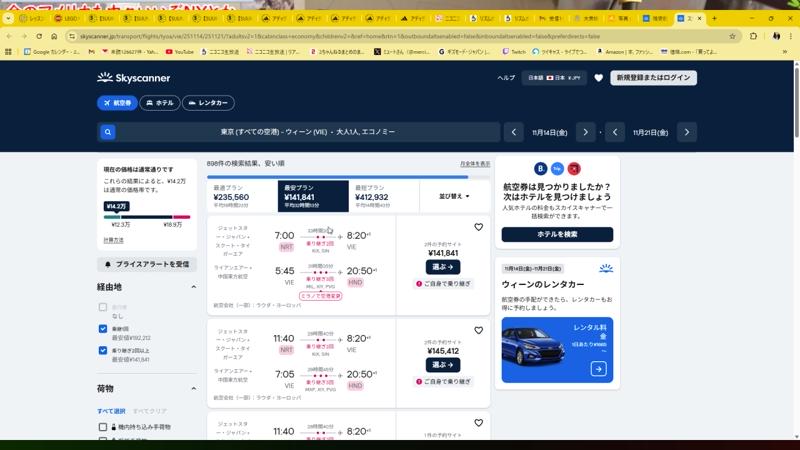800x450 pixels.
Task: Open the Twitch bookmark
Action: point(514,52)
